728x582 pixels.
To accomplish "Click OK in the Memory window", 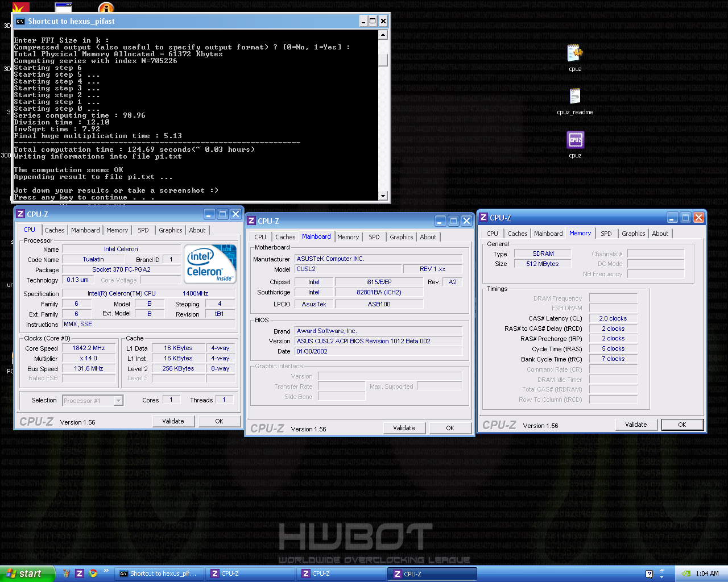I will coord(682,425).
